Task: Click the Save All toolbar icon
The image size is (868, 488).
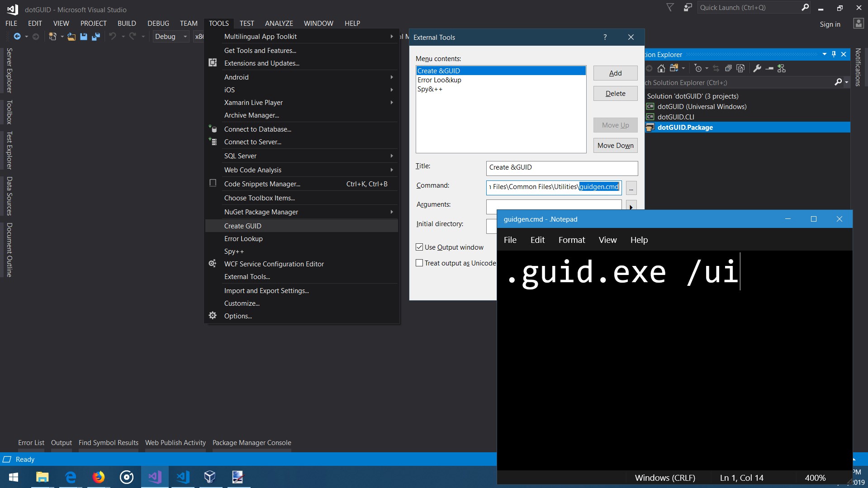Action: click(x=95, y=37)
